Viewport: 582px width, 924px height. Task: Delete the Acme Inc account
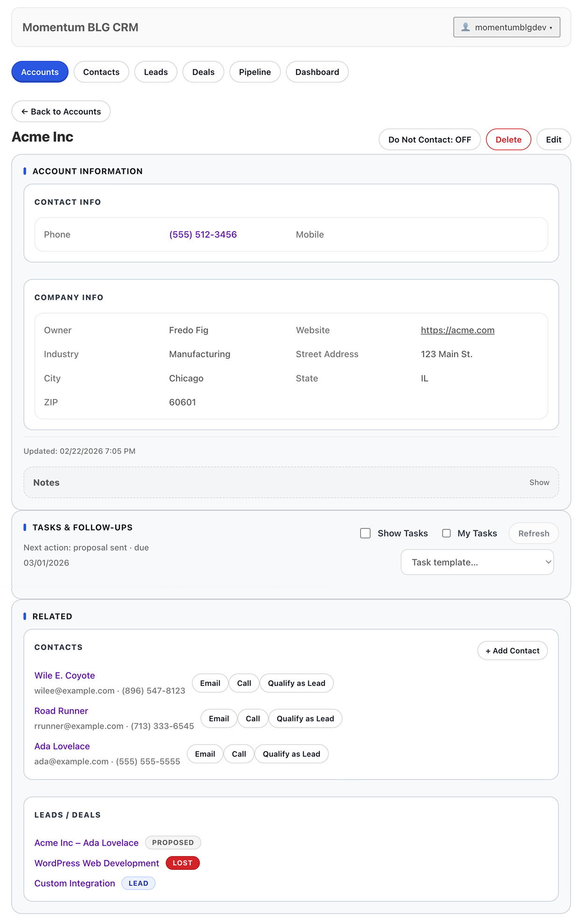coord(508,140)
